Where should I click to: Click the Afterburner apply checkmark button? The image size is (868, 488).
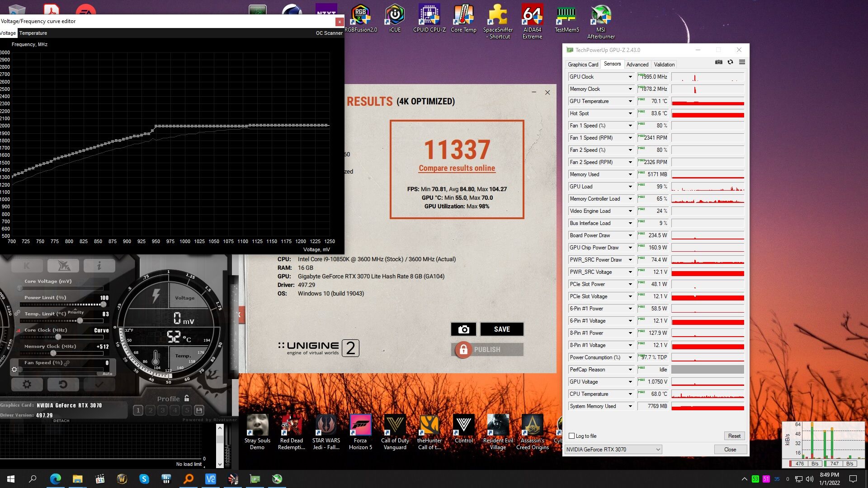tap(99, 385)
